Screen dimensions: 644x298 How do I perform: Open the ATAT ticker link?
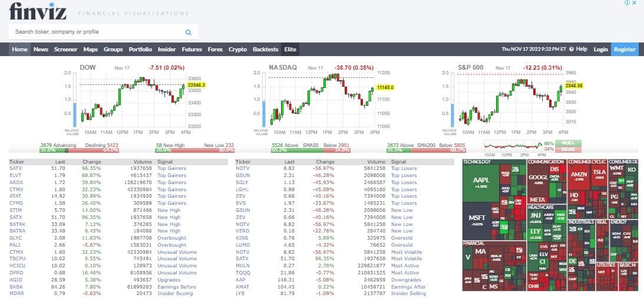(x=15, y=197)
